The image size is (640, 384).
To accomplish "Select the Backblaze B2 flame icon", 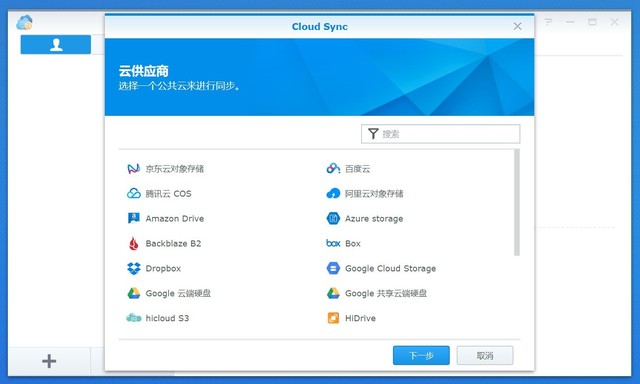I will 133,243.
